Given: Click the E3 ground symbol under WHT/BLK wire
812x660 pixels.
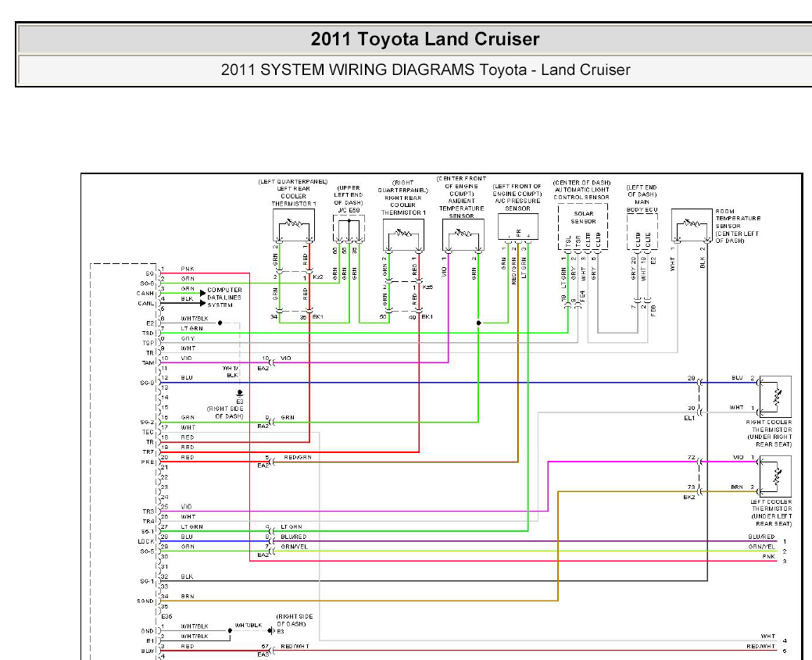Looking at the screenshot, I should pos(239,394).
